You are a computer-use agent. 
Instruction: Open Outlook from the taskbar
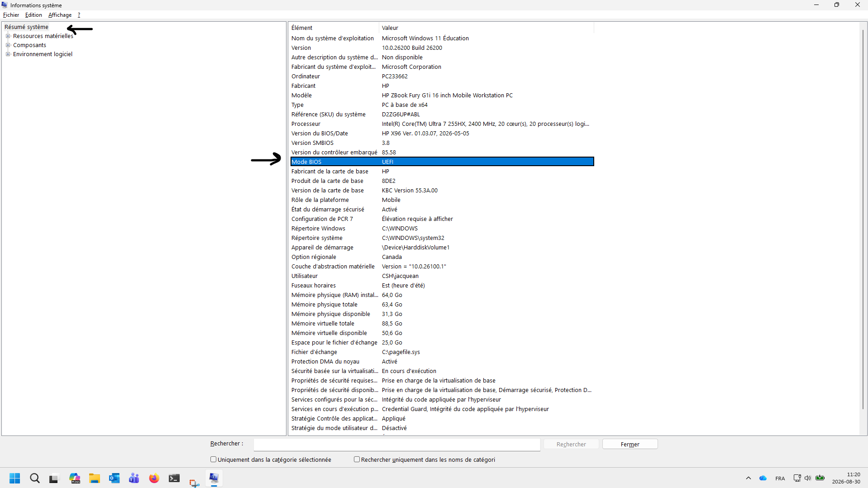[114, 478]
